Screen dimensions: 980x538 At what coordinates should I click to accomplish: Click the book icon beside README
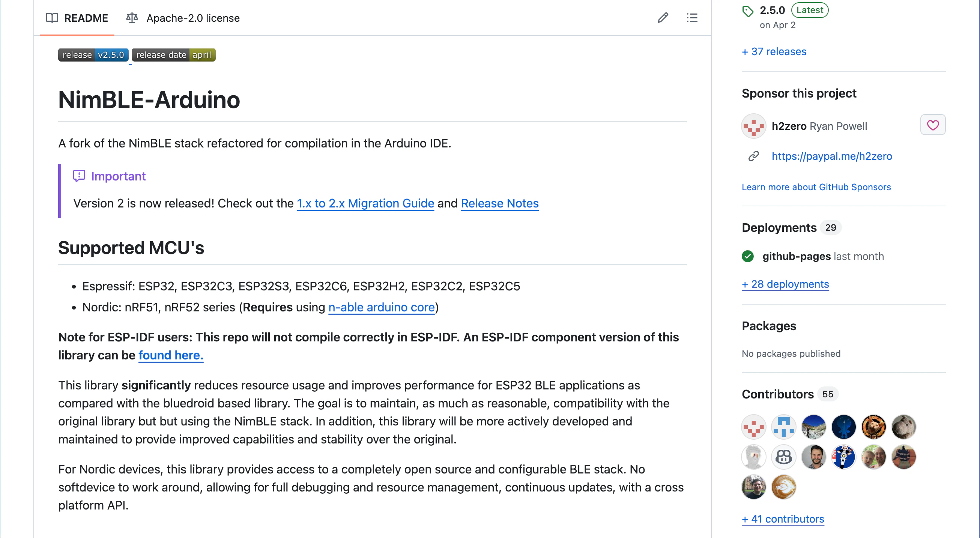coord(52,18)
